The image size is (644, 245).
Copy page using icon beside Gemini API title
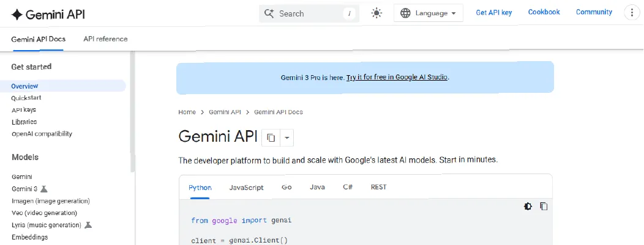[271, 137]
